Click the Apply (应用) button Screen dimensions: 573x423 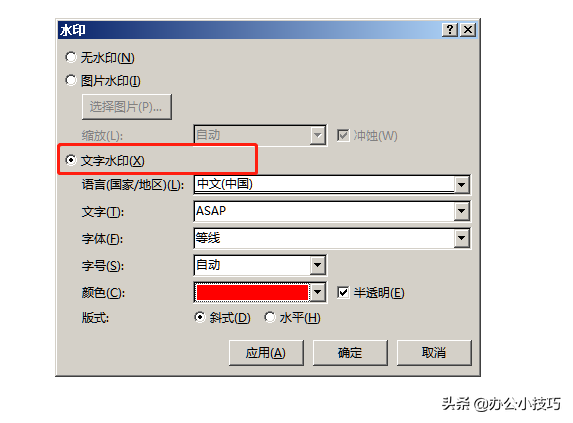[x=266, y=352]
